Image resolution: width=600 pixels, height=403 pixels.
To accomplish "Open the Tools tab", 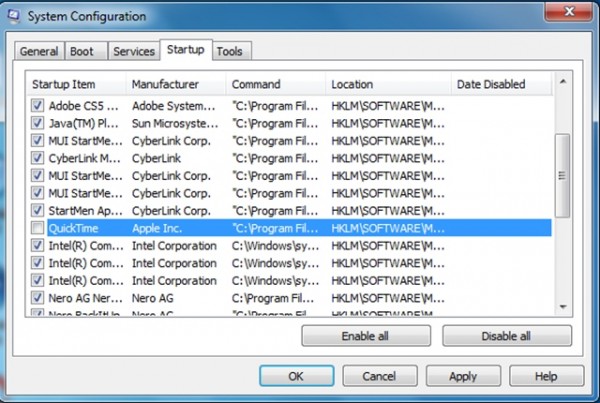I will pyautogui.click(x=229, y=51).
